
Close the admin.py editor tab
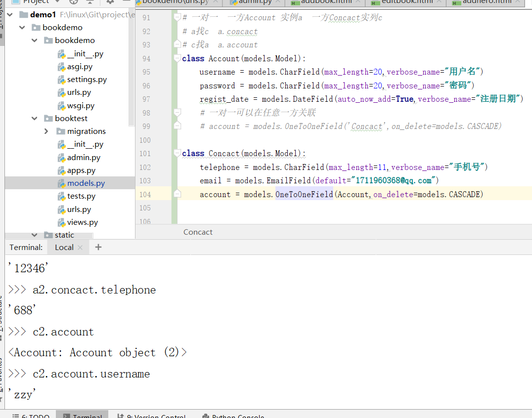click(278, 1)
